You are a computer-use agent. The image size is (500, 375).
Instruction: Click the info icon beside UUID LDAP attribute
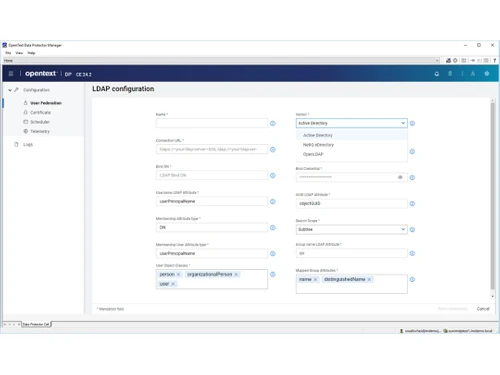pos(412,203)
